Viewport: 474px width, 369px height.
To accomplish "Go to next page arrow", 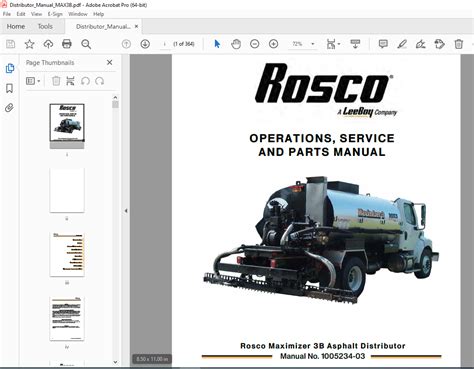I will [145, 44].
